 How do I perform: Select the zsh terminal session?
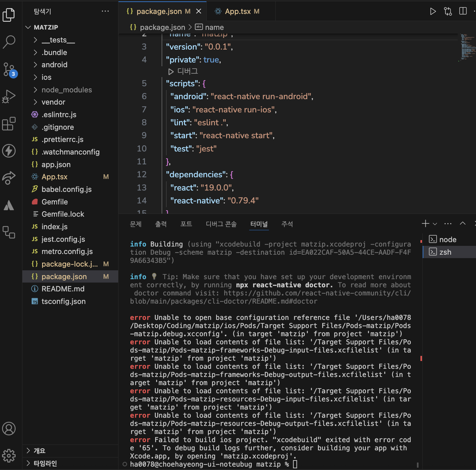pyautogui.click(x=449, y=252)
